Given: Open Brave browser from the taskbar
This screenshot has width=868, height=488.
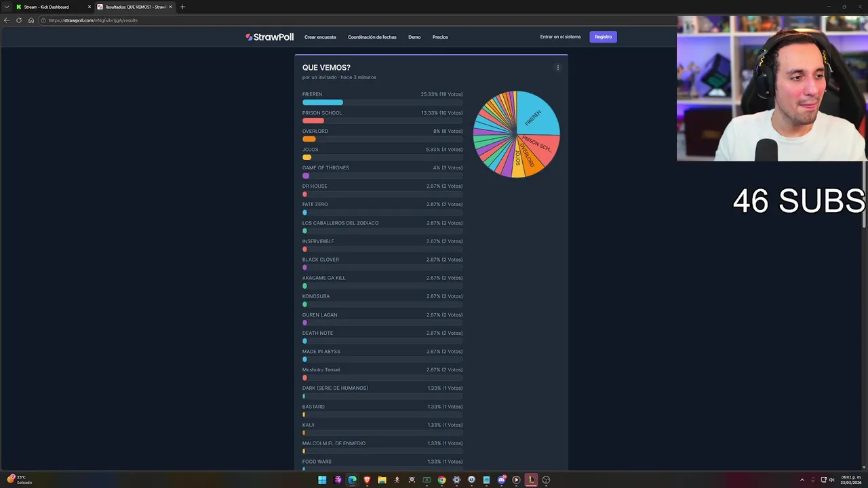Looking at the screenshot, I should (x=367, y=480).
